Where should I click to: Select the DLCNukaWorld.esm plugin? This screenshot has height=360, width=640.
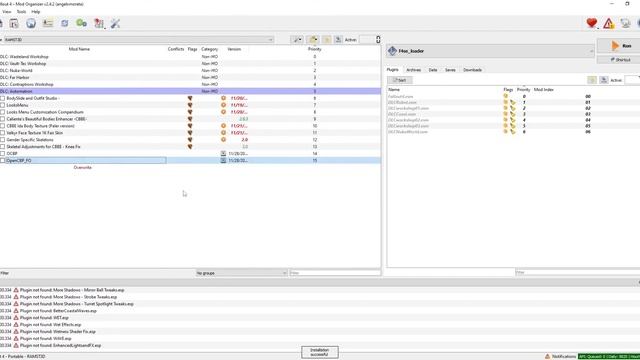(x=408, y=132)
